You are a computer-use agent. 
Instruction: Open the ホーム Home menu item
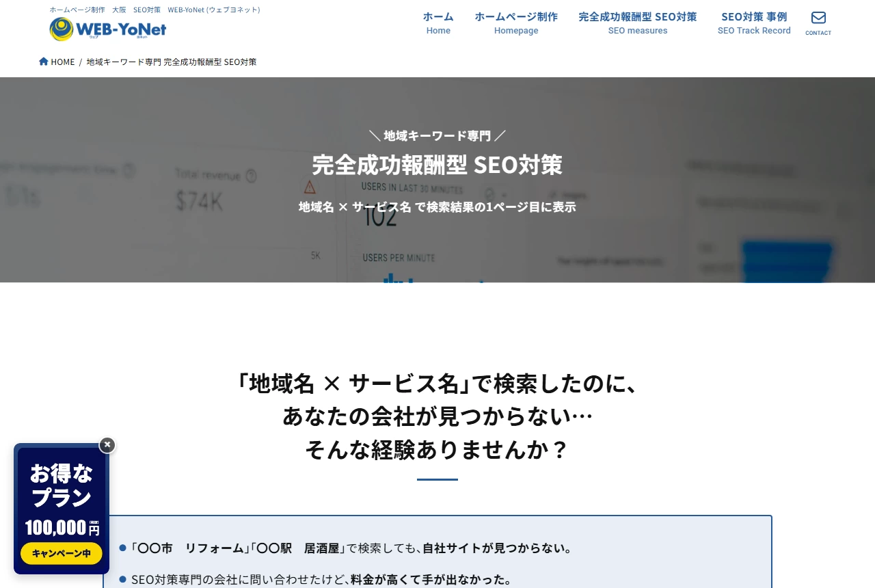(x=438, y=23)
